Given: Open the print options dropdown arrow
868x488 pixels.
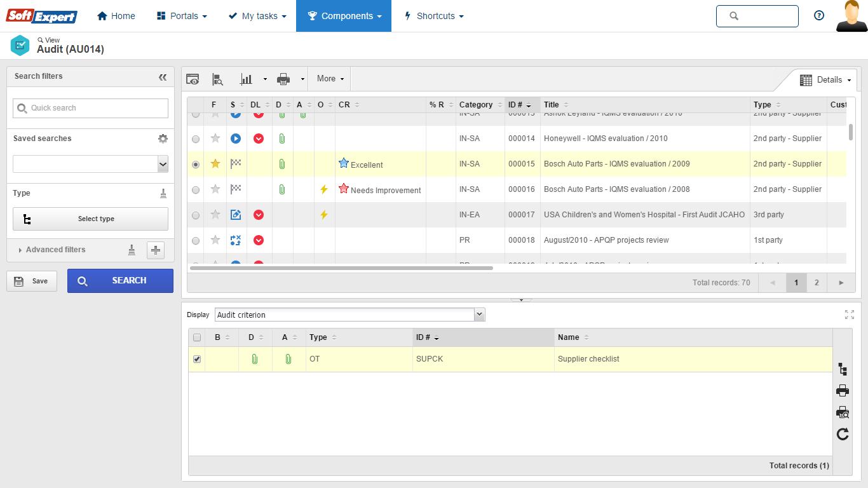Looking at the screenshot, I should pos(302,79).
